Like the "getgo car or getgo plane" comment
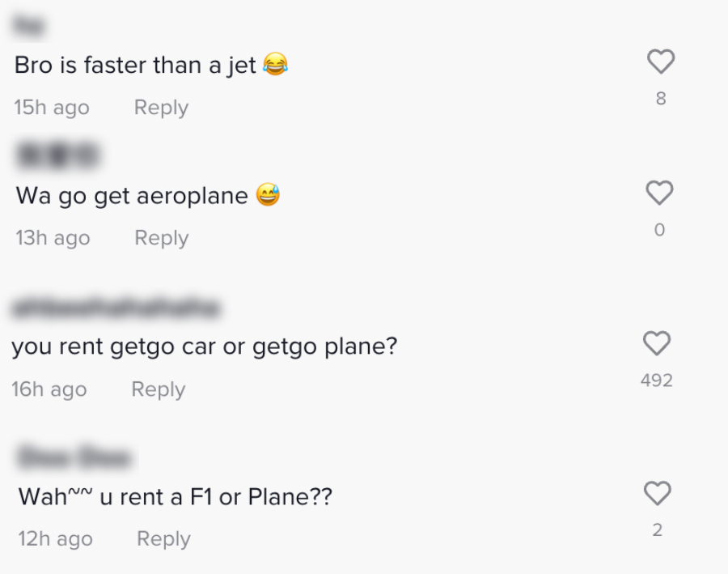728x574 pixels. pos(657,343)
